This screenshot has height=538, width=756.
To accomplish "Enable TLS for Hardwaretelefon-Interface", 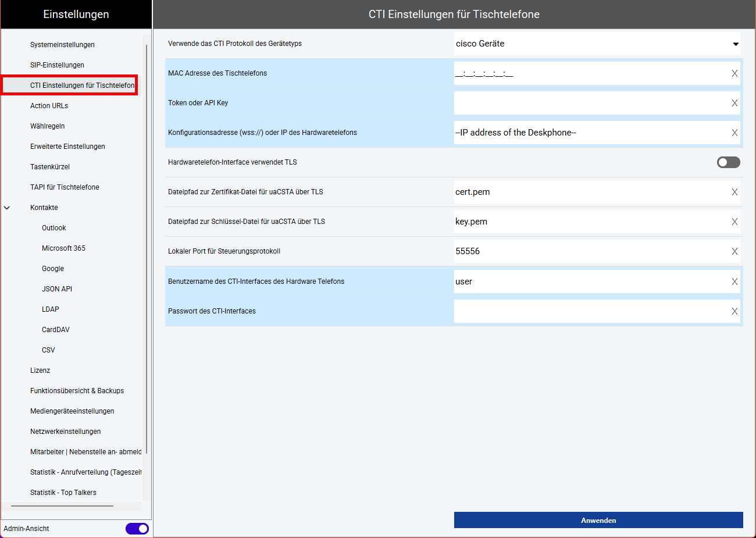I will tap(728, 162).
